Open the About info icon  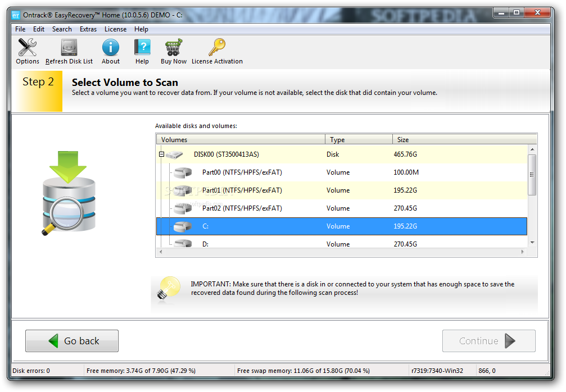(111, 47)
